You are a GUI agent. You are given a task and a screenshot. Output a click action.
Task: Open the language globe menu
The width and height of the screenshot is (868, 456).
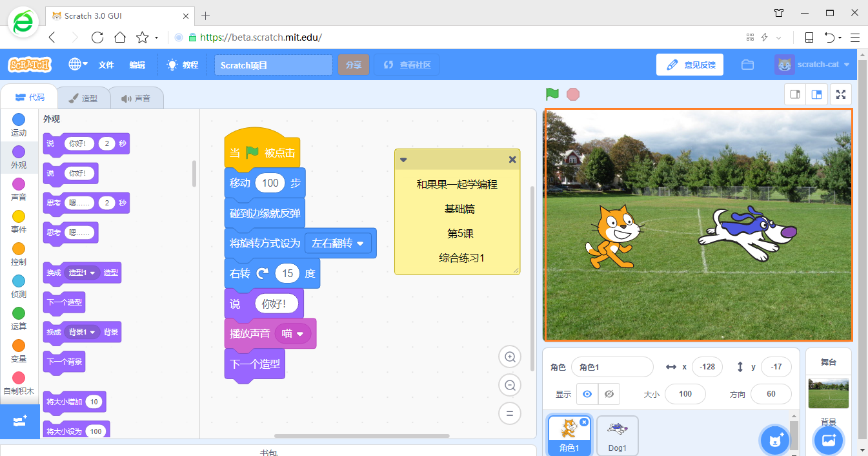(78, 65)
